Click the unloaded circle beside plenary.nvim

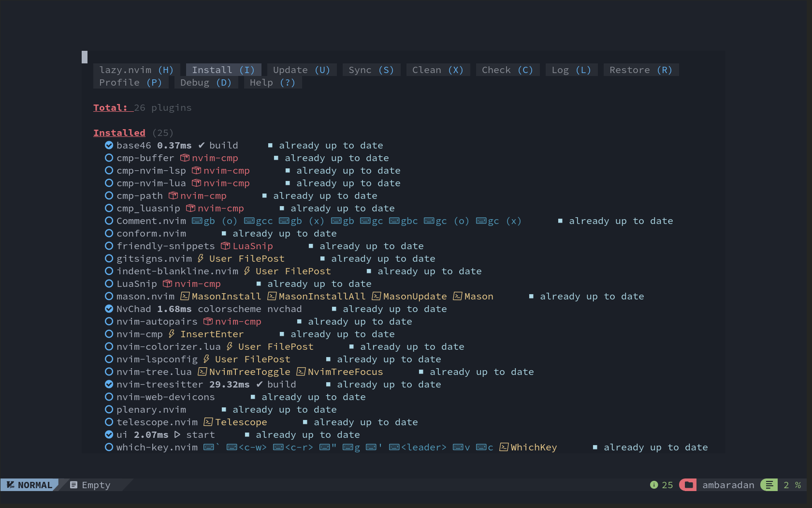point(109,409)
